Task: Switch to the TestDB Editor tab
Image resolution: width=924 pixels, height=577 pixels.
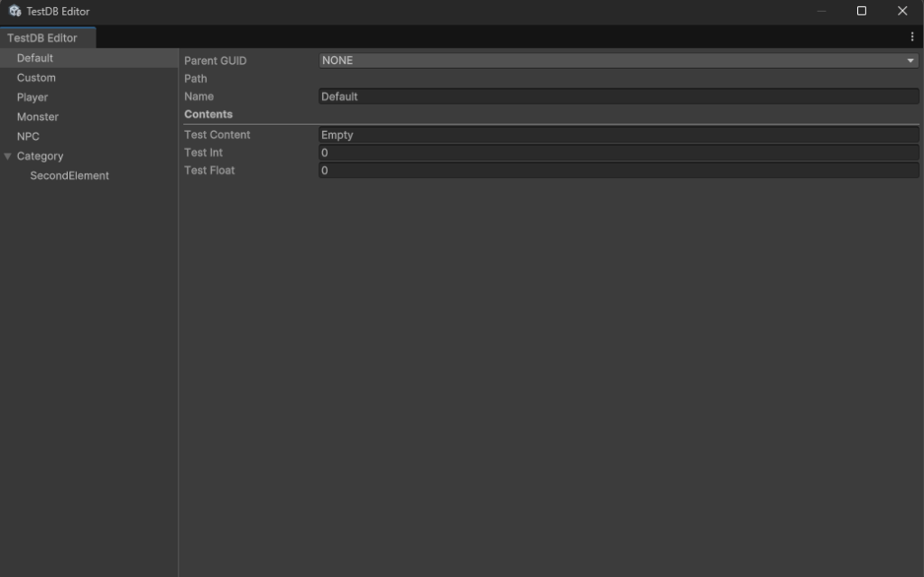Action: 43,38
